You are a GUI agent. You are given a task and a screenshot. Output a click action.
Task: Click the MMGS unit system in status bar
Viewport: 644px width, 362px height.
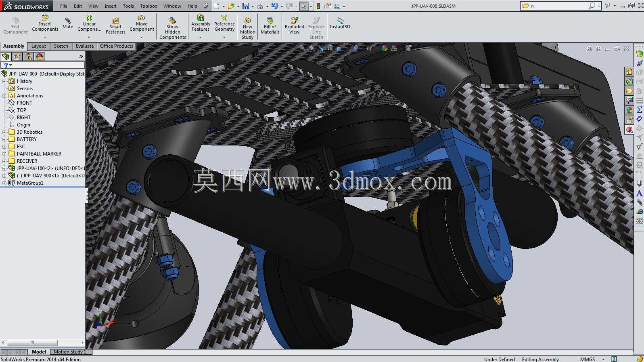point(588,359)
